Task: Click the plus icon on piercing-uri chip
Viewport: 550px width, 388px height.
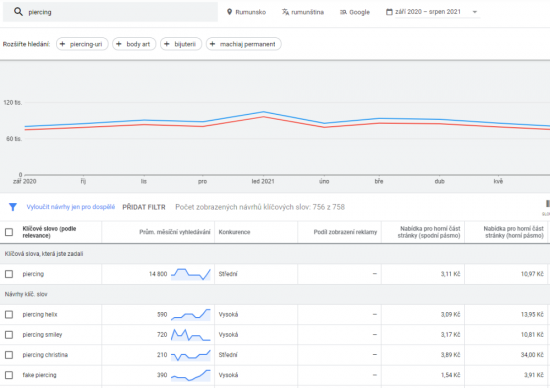Action: 62,44
